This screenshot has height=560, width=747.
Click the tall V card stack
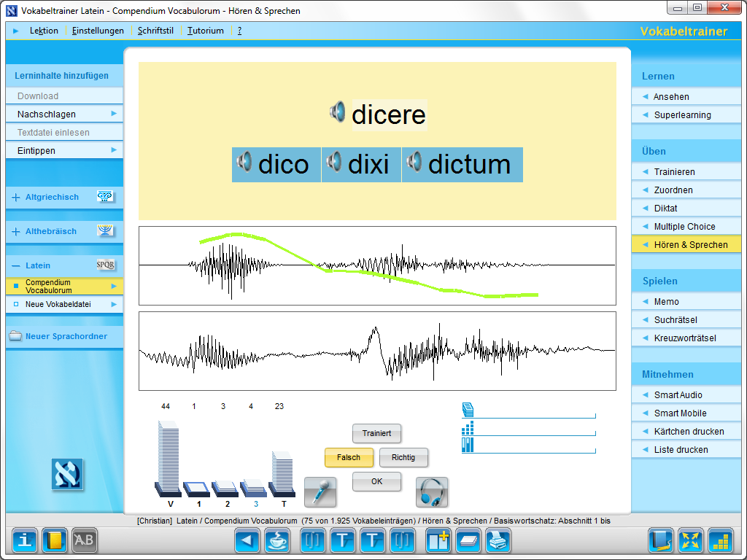click(169, 458)
